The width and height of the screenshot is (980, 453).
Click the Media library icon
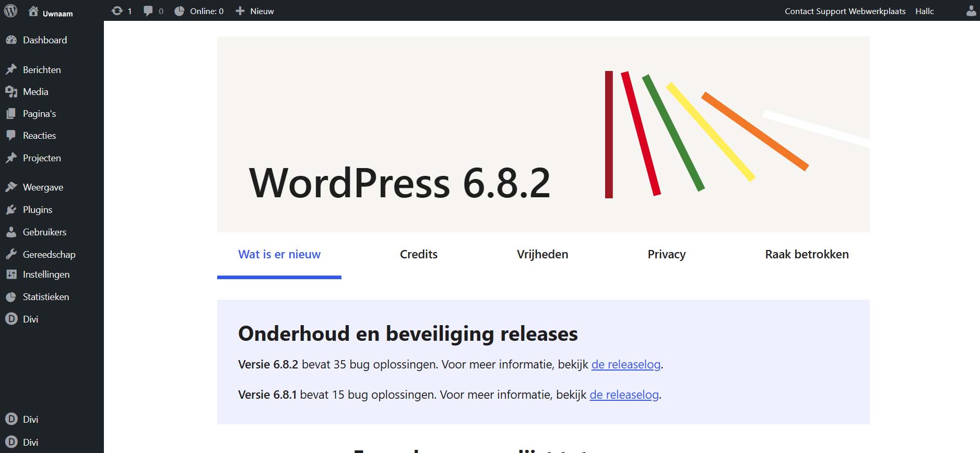[11, 92]
